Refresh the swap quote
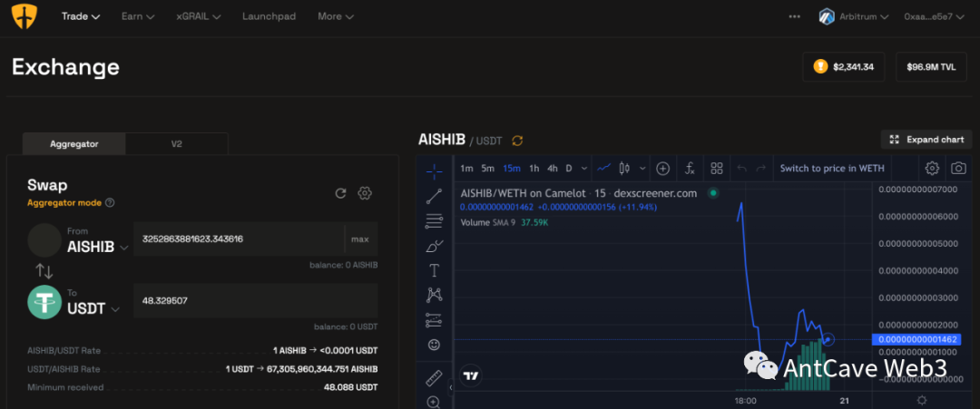 [x=340, y=193]
